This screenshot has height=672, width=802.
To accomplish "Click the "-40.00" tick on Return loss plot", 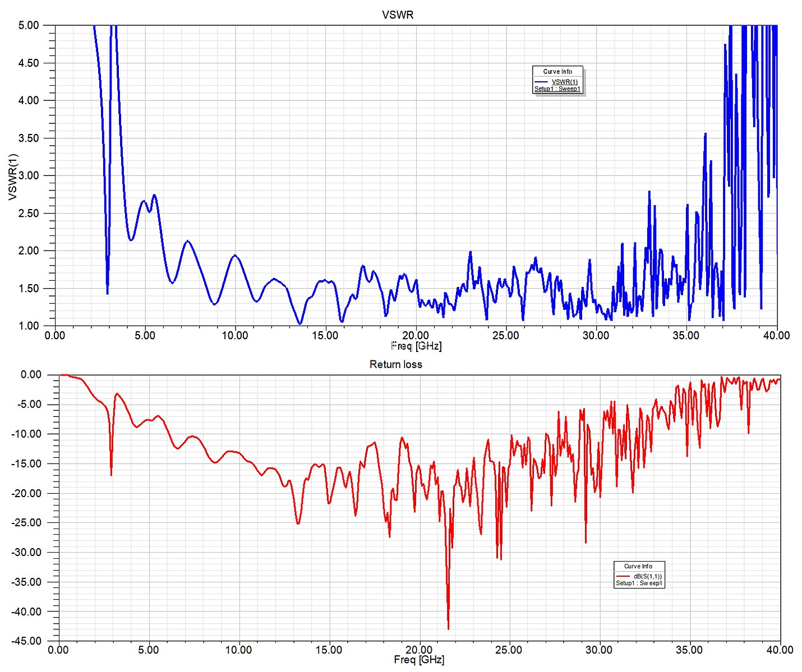I will click(x=26, y=612).
